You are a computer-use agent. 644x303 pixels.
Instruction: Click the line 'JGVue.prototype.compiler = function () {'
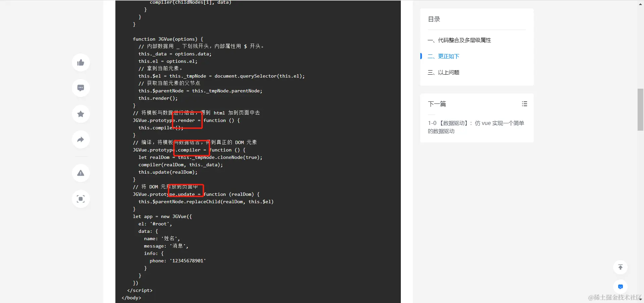(x=189, y=150)
